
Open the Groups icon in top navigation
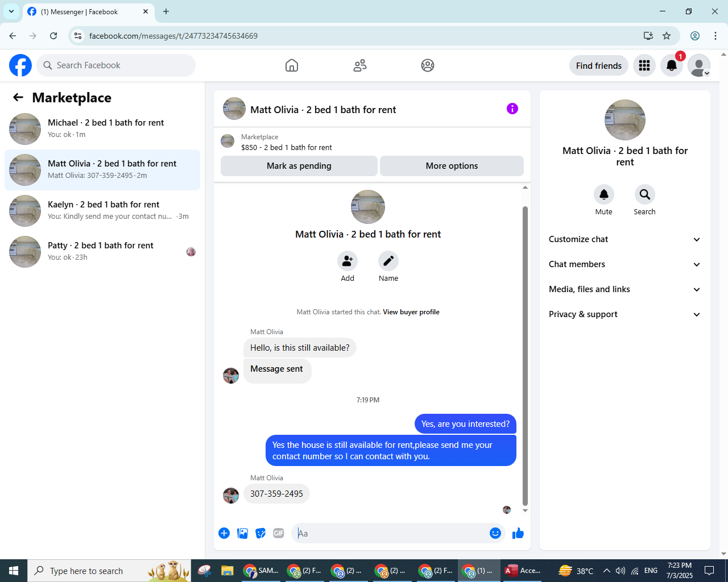428,65
